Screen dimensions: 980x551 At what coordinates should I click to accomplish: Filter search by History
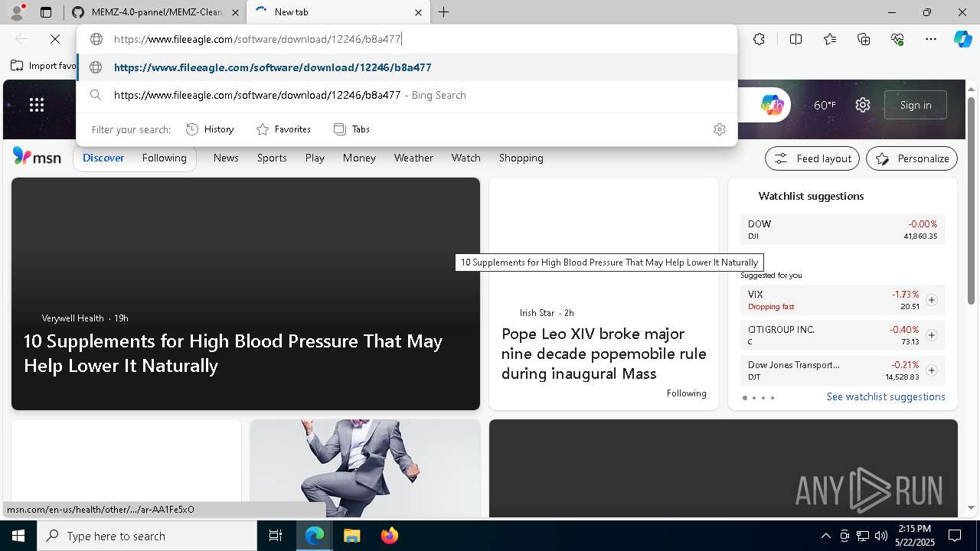click(210, 129)
